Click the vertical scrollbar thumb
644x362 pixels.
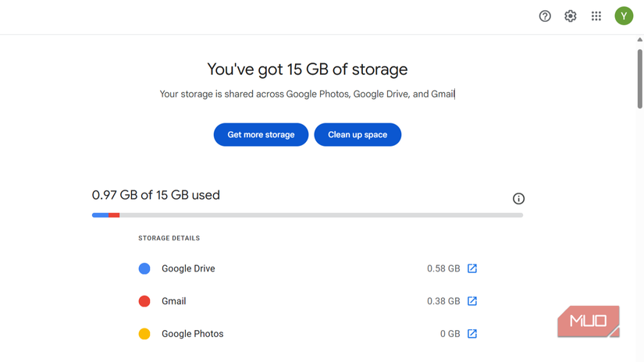coord(639,79)
